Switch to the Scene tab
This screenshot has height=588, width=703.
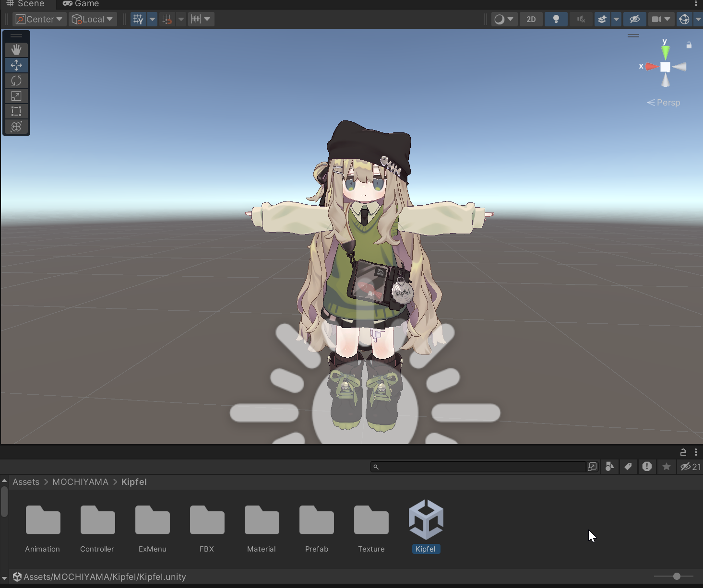[x=25, y=4]
